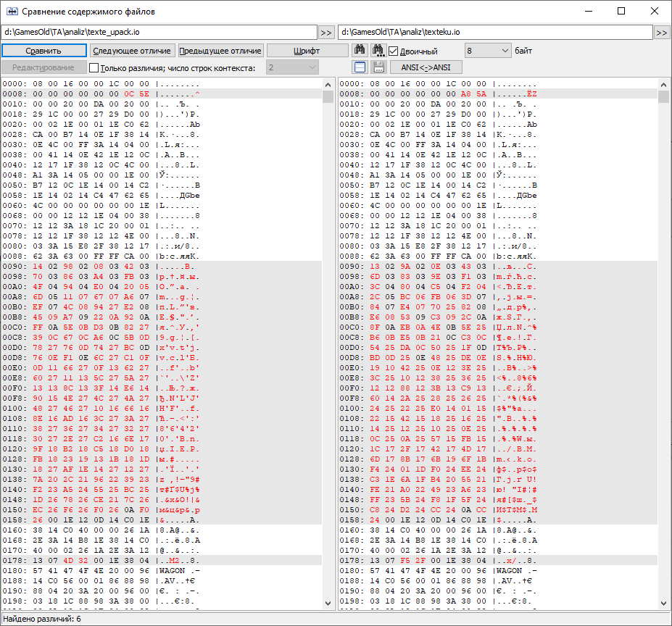The width and height of the screenshot is (672, 626).
Task: Click right pane row 00E0 starting 19 10 42
Action: tap(498, 367)
